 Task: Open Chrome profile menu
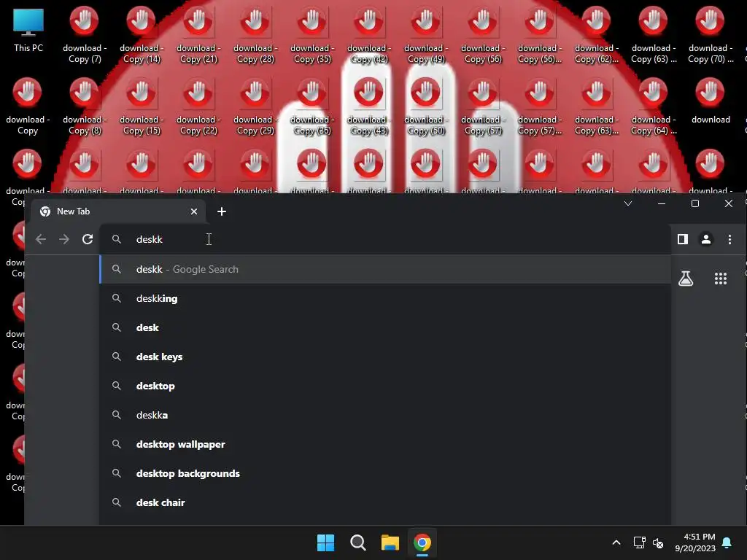pos(706,239)
